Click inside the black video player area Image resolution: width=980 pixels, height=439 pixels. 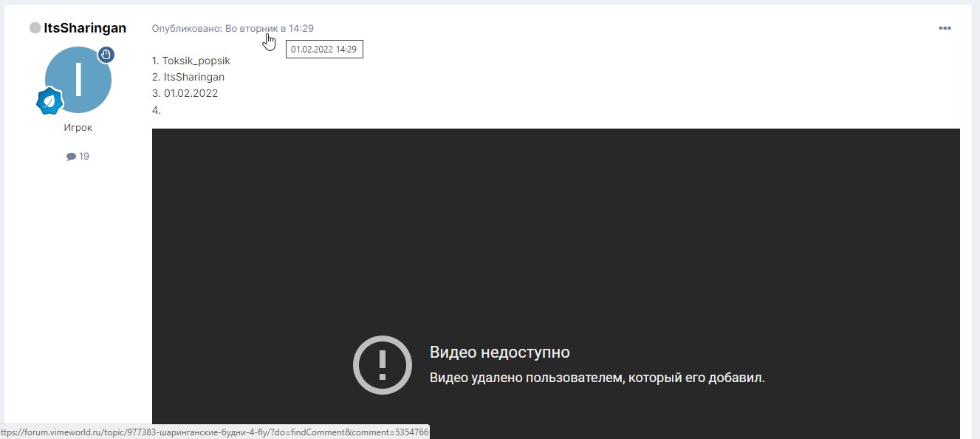[555, 222]
